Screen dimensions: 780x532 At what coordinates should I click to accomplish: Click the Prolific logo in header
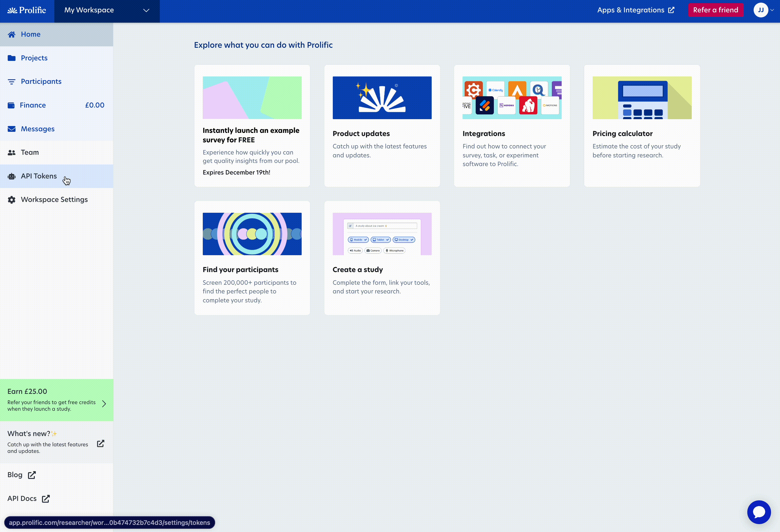[27, 10]
